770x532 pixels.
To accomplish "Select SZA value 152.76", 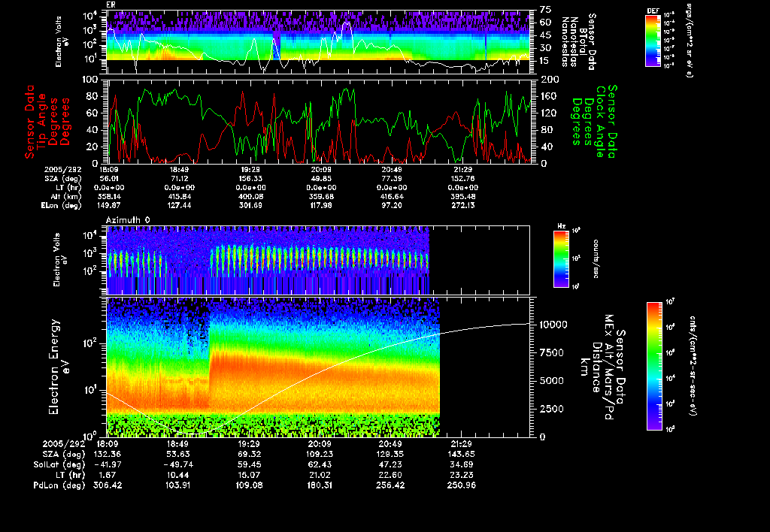I will pos(462,179).
